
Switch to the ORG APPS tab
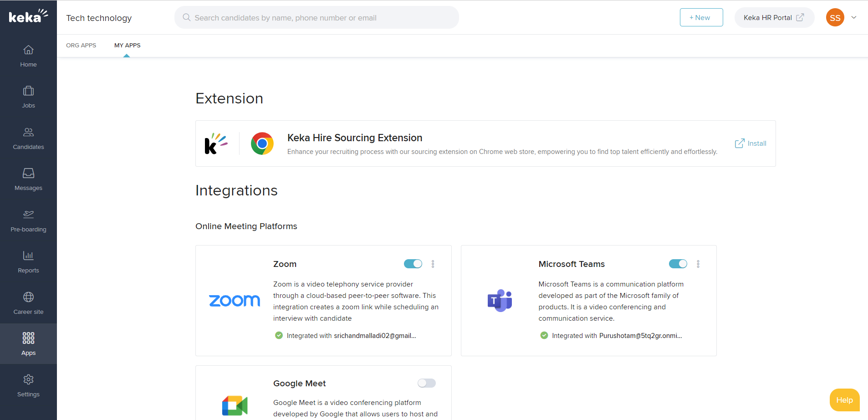[x=81, y=45]
